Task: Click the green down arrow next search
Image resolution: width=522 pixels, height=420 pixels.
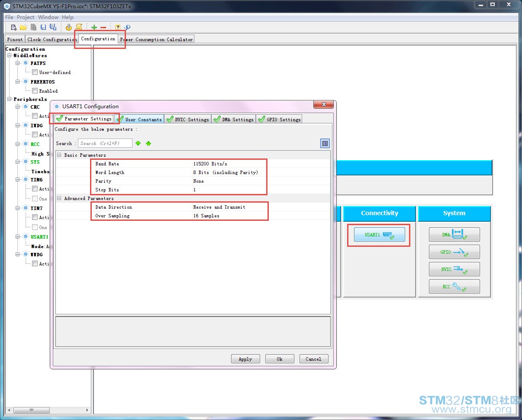Action: (138, 143)
